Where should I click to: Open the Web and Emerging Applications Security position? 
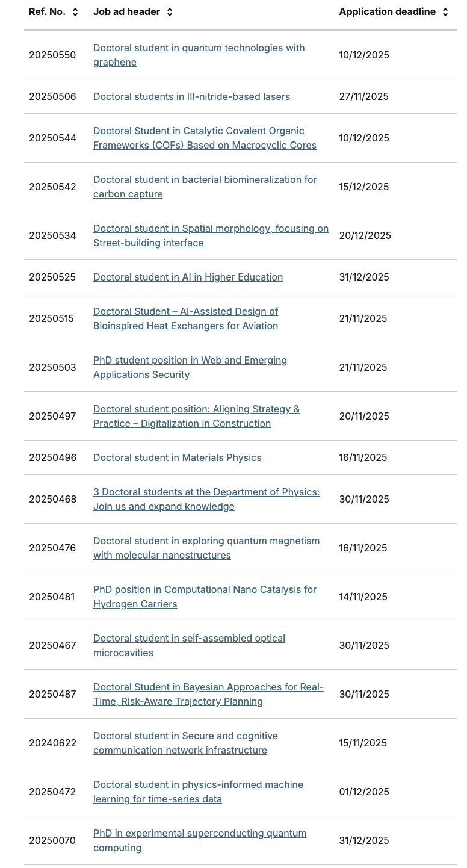pyautogui.click(x=190, y=367)
